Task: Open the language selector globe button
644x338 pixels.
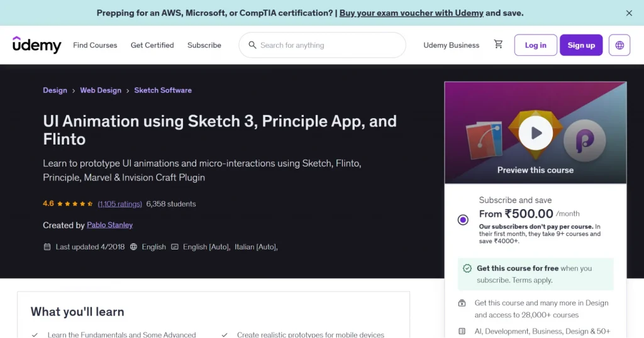Action: pyautogui.click(x=619, y=45)
